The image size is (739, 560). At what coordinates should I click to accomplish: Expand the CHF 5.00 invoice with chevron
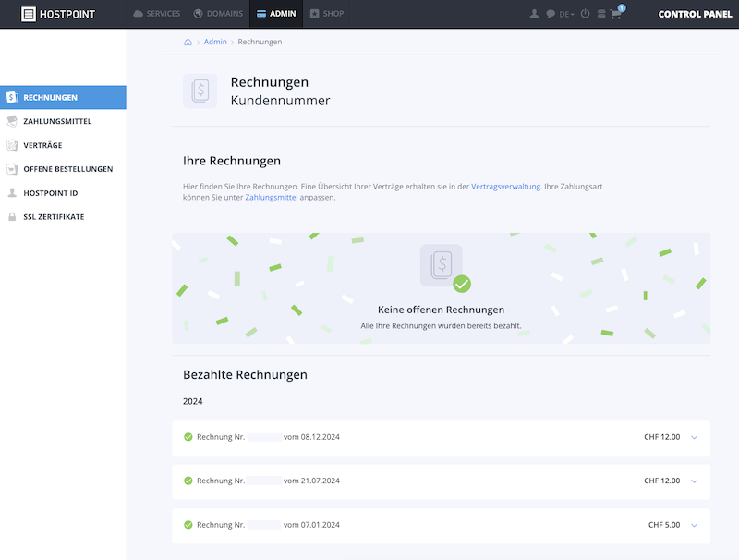pyautogui.click(x=695, y=525)
